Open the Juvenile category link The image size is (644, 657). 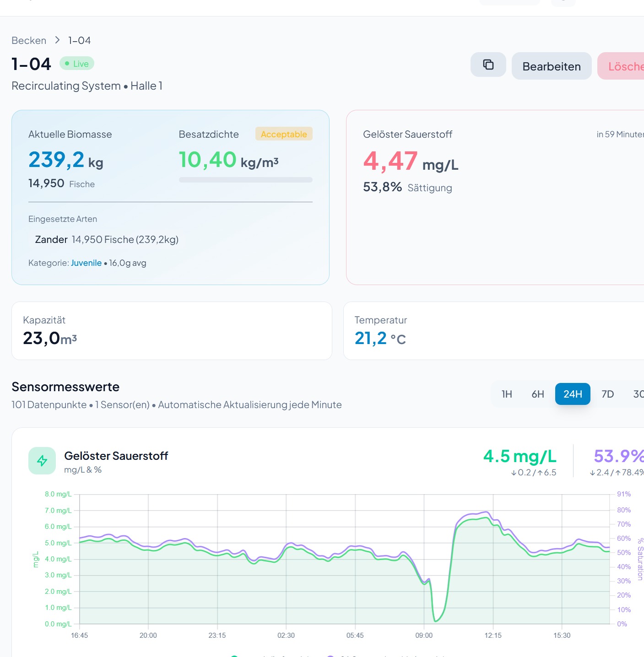pyautogui.click(x=86, y=263)
